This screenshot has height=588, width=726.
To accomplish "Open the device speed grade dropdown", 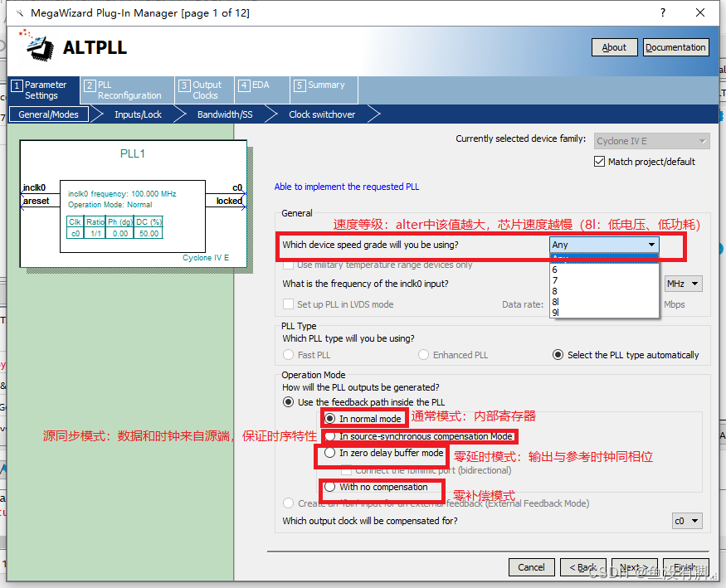I will pos(604,245).
